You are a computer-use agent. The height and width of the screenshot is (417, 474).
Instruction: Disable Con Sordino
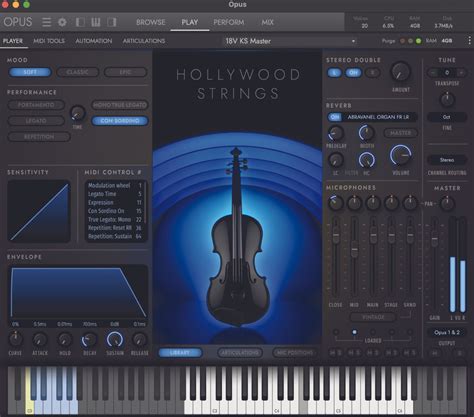120,121
